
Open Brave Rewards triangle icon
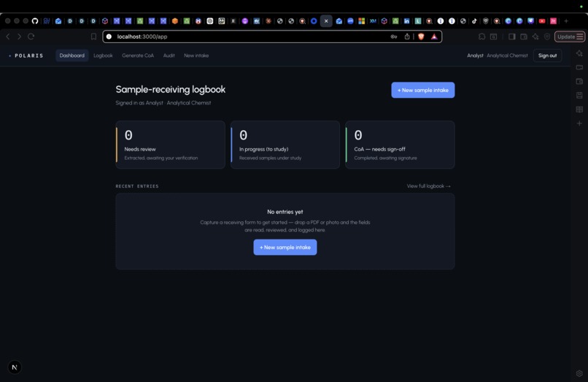[x=434, y=37]
